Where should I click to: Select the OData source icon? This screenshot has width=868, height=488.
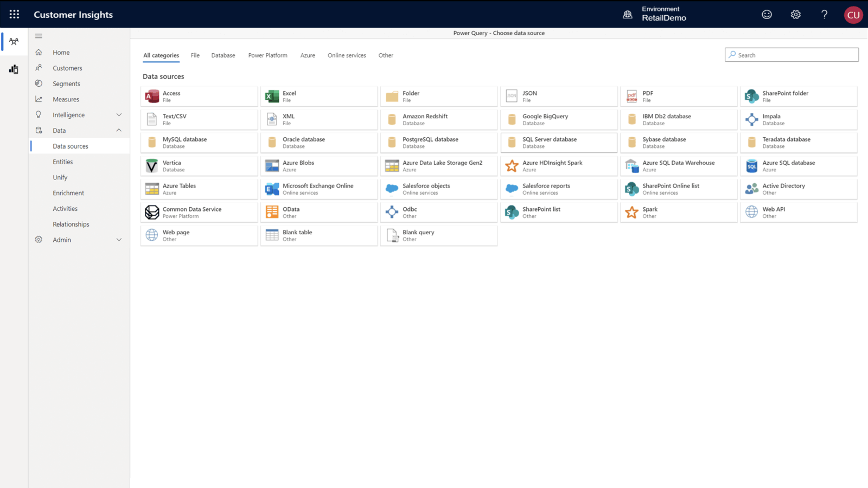point(272,212)
